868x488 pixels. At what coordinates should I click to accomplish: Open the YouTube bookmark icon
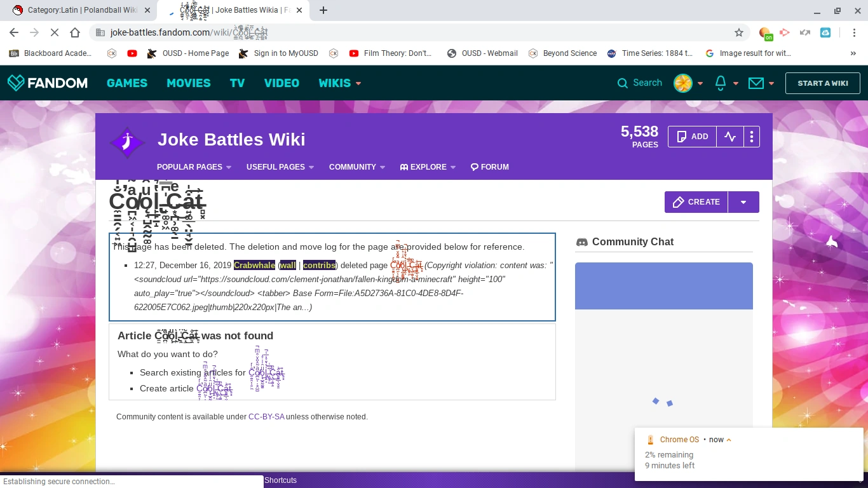[132, 53]
